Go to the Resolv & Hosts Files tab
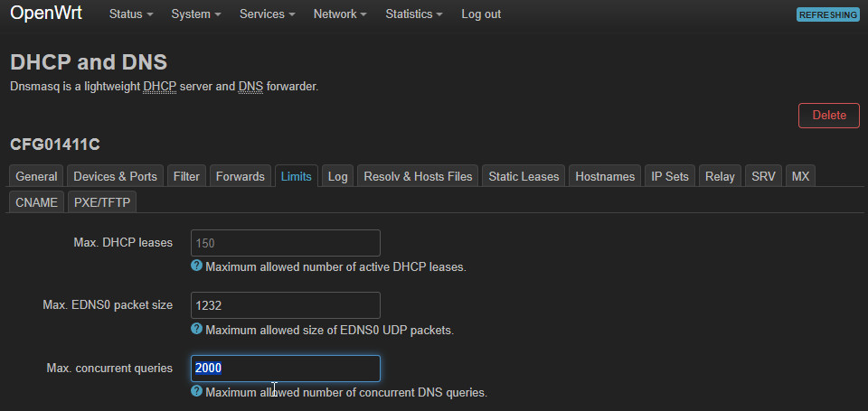 (418, 176)
